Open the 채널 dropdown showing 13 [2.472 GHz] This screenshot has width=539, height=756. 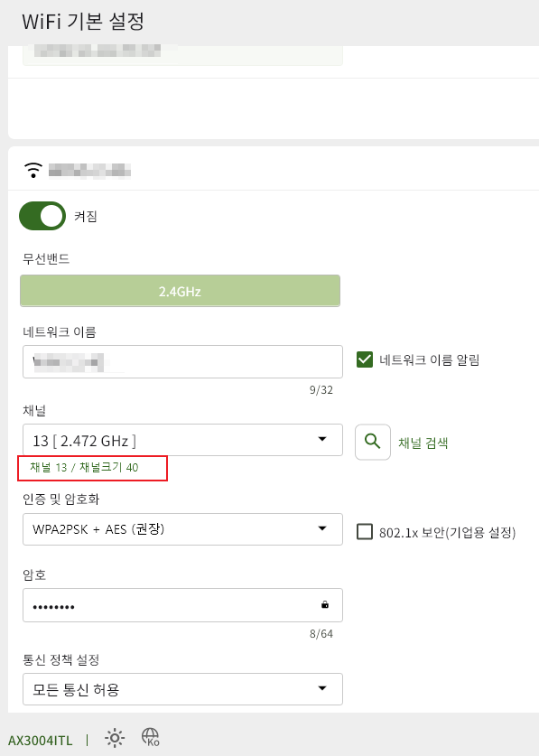coord(182,440)
